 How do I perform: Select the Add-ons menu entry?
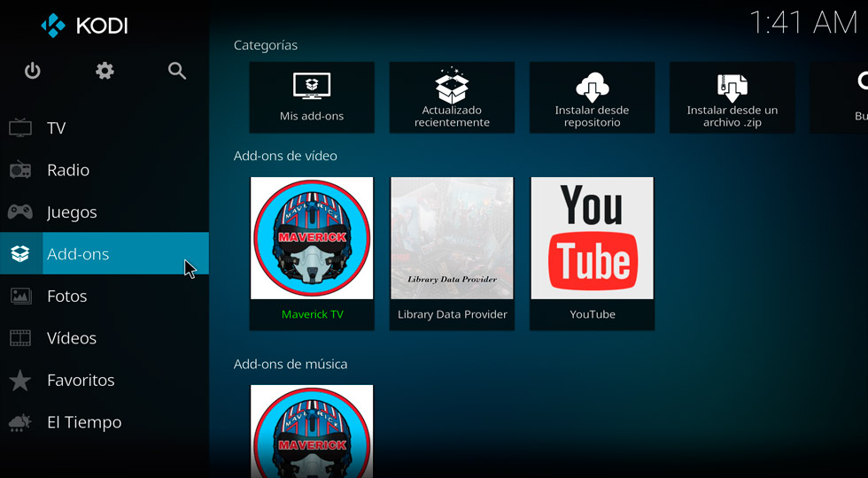coord(105,253)
